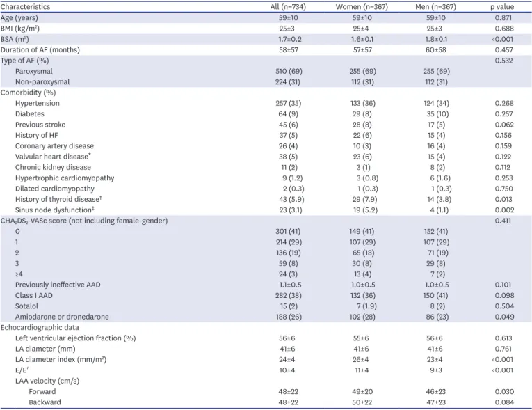The width and height of the screenshot is (532, 410).
Task: Click the 'Dilated cardiomyopathy' label
Action: click(x=55, y=189)
